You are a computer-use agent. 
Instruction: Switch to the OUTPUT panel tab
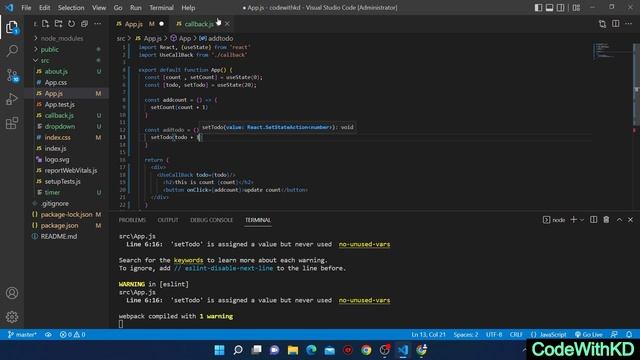coord(168,220)
